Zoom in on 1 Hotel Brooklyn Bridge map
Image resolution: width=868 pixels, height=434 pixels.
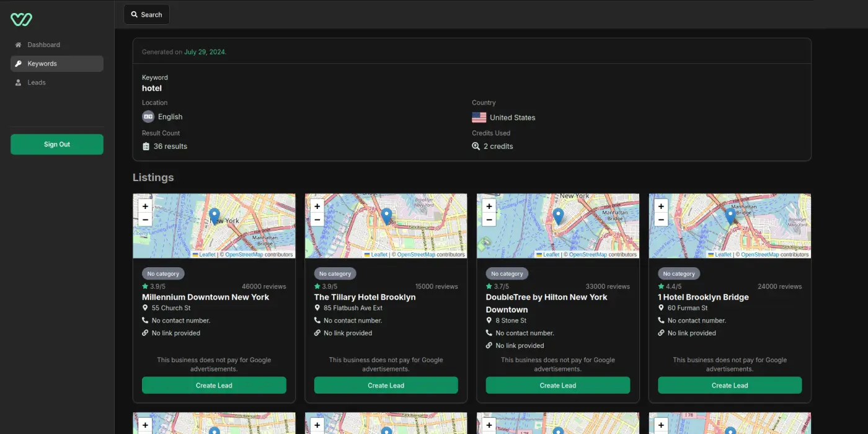(661, 206)
